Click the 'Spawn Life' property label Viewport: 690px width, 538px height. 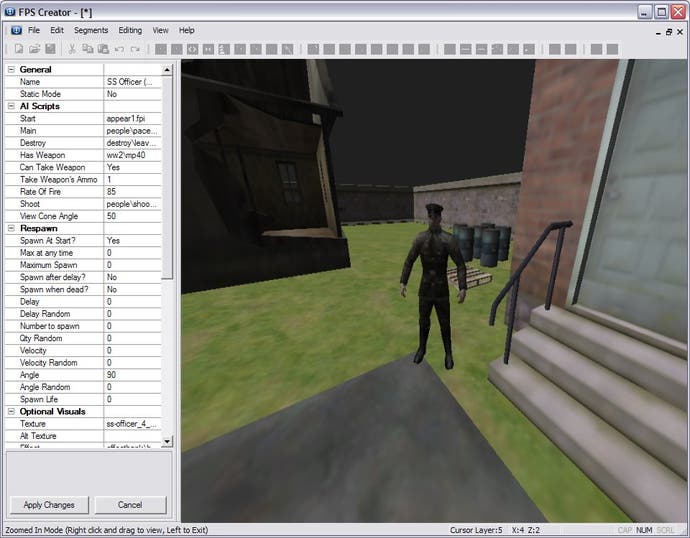point(39,399)
